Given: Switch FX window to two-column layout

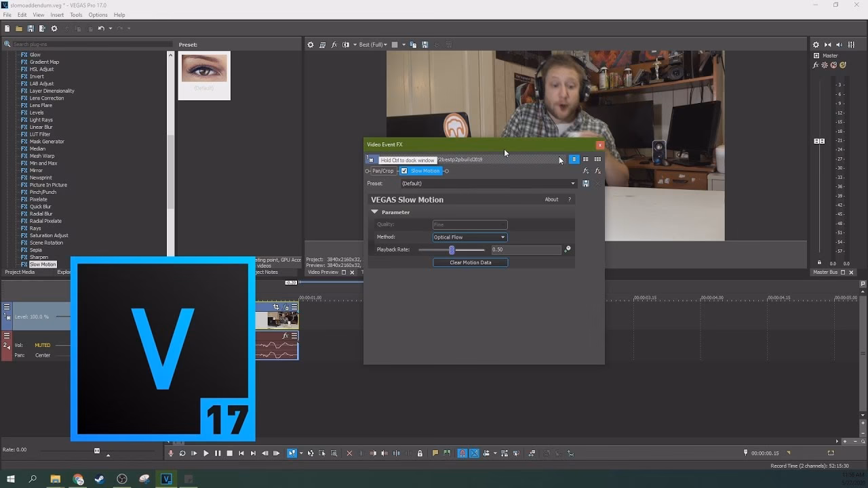Looking at the screenshot, I should (586, 159).
